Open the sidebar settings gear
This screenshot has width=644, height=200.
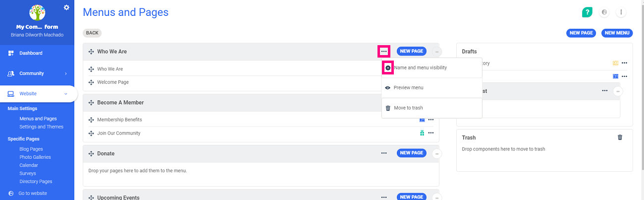tap(66, 7)
